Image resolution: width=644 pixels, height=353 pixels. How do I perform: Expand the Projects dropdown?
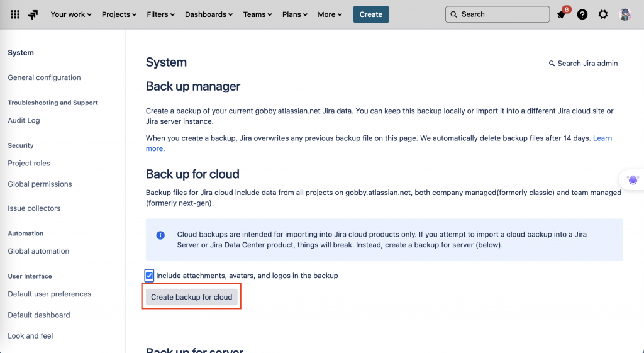pyautogui.click(x=119, y=14)
